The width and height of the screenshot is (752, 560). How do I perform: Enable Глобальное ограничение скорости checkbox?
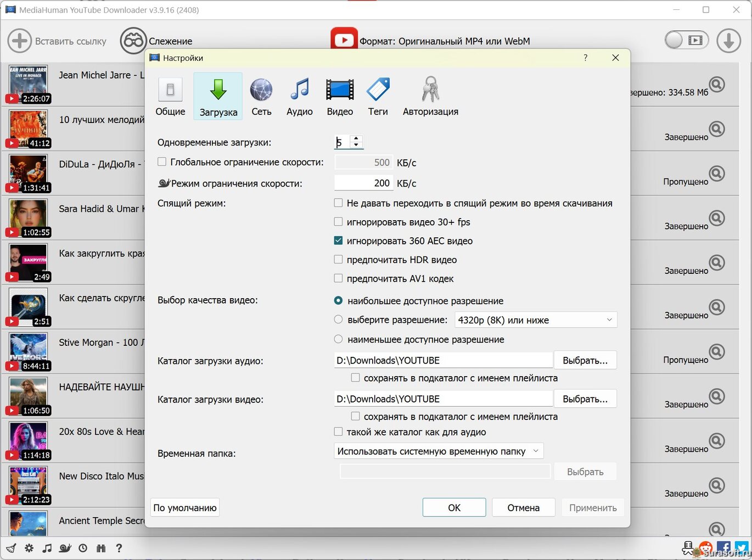(x=162, y=162)
